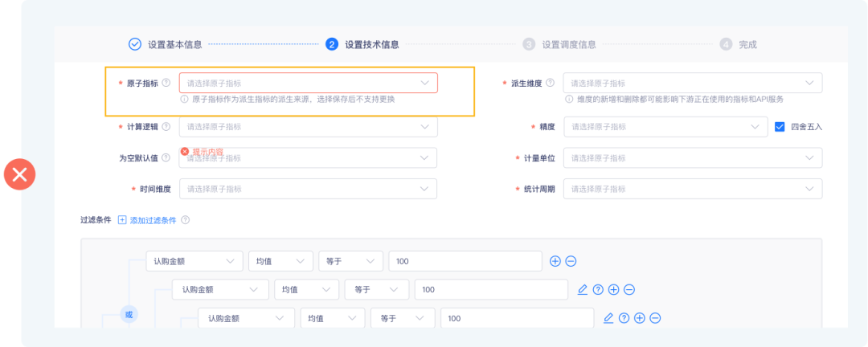Remove first filter row with minus icon

point(571,261)
